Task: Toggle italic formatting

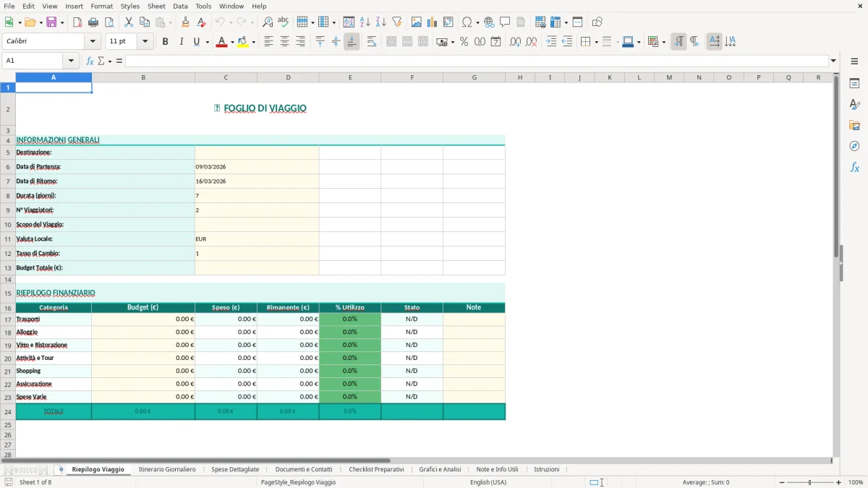Action: tap(181, 42)
